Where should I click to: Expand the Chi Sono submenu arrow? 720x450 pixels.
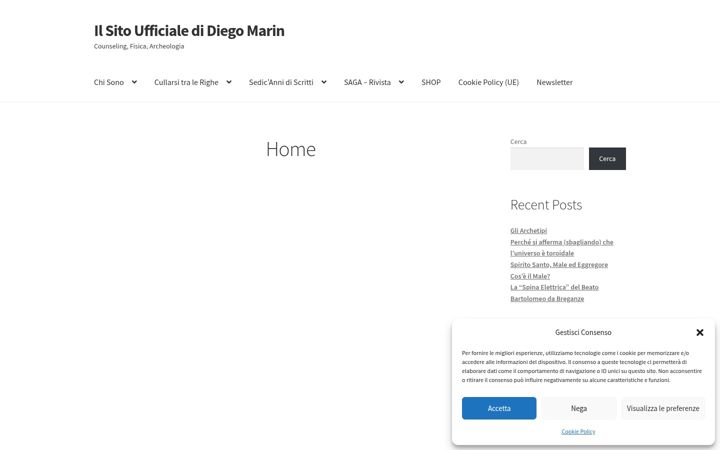click(x=134, y=82)
